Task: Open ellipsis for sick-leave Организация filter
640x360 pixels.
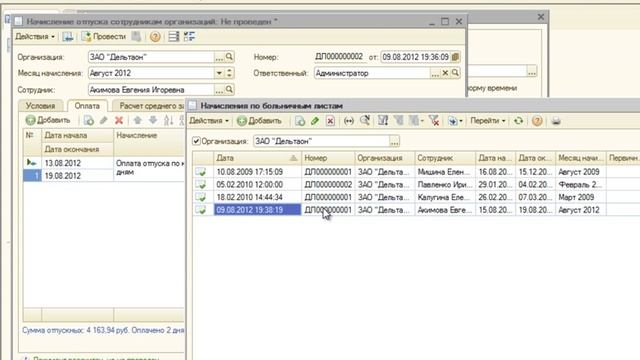Action: [x=394, y=141]
